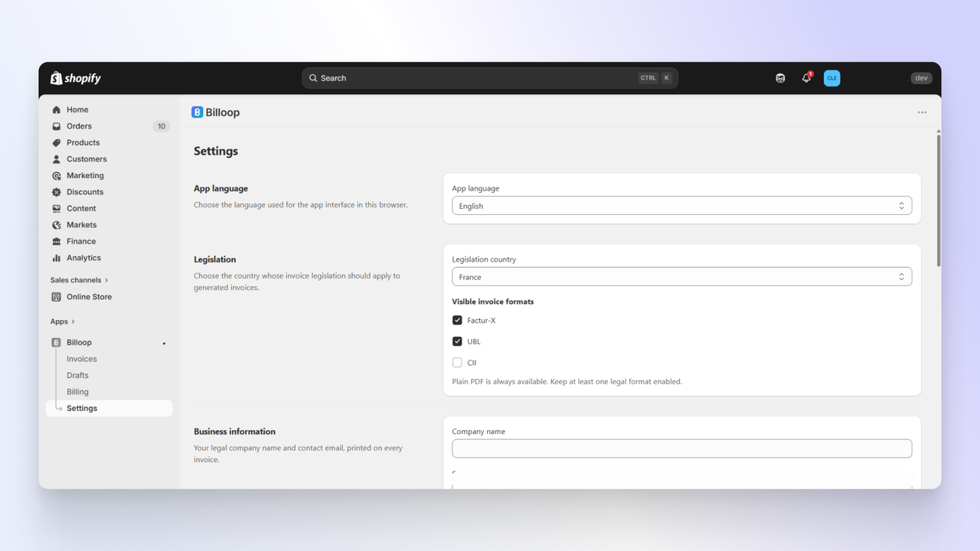The height and width of the screenshot is (551, 980).
Task: Open Invoices under Billoop
Action: [82, 359]
